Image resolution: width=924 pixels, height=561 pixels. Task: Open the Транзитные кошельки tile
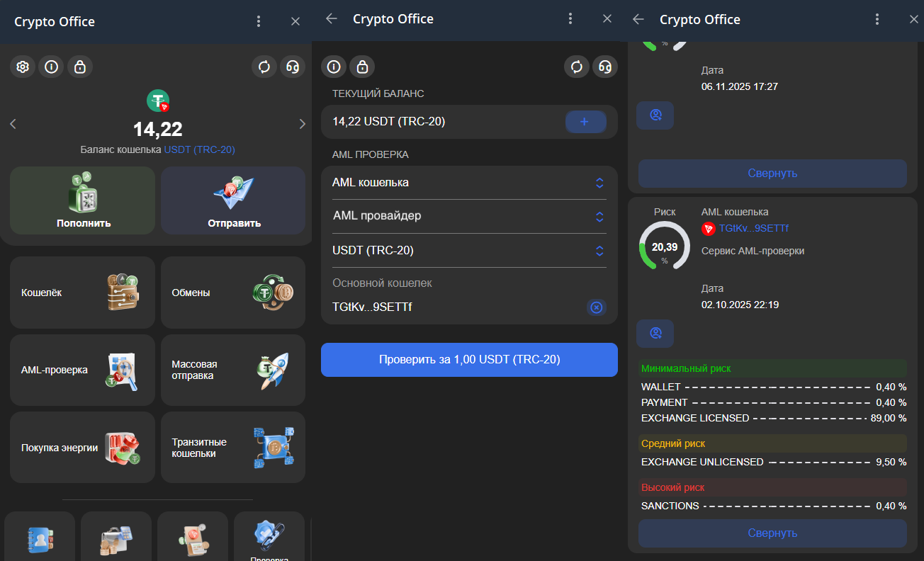[233, 448]
